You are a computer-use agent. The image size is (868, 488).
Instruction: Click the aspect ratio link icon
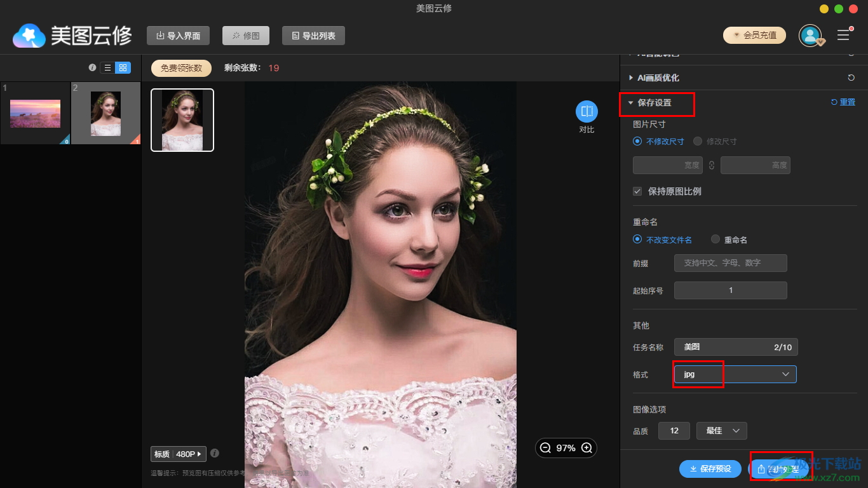click(712, 165)
